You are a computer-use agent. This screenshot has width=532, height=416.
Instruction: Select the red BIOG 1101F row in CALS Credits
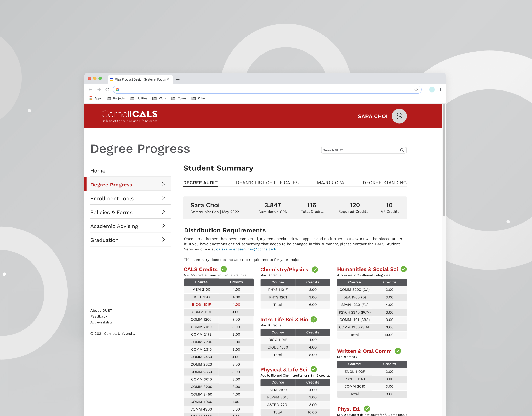[x=219, y=305]
